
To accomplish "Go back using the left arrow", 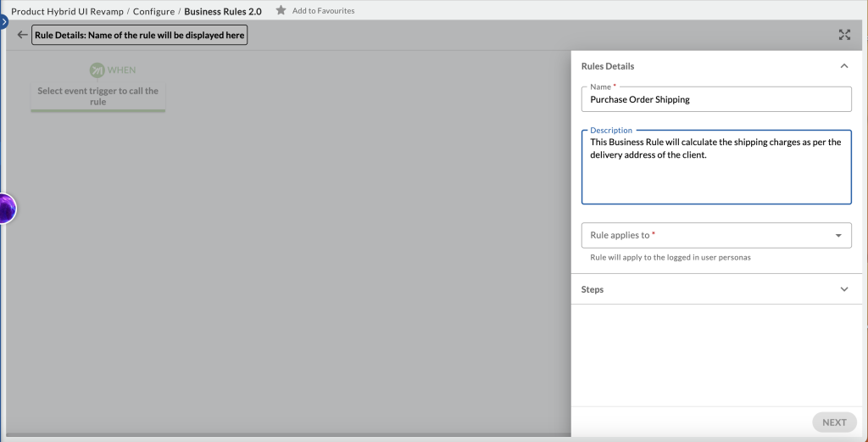I will click(x=22, y=36).
